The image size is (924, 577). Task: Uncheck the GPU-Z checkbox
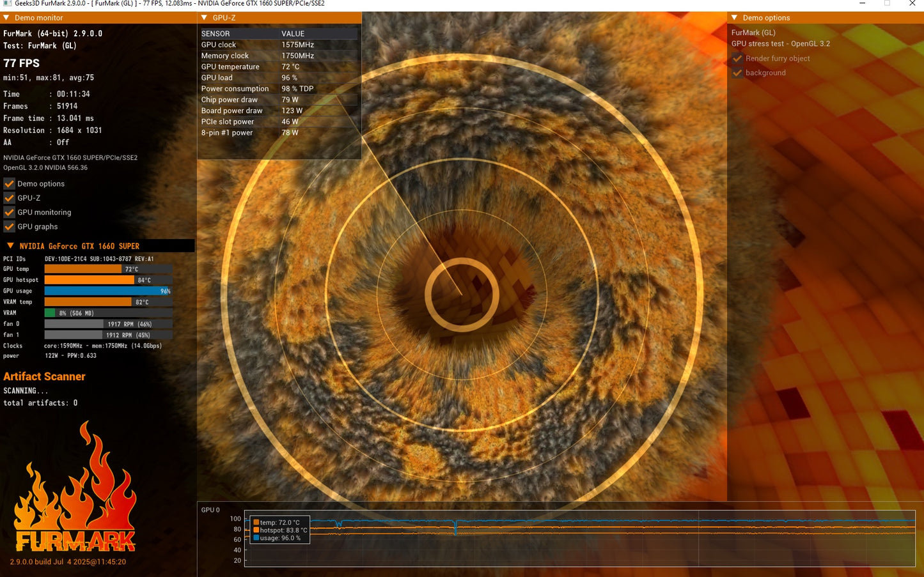[x=9, y=198]
